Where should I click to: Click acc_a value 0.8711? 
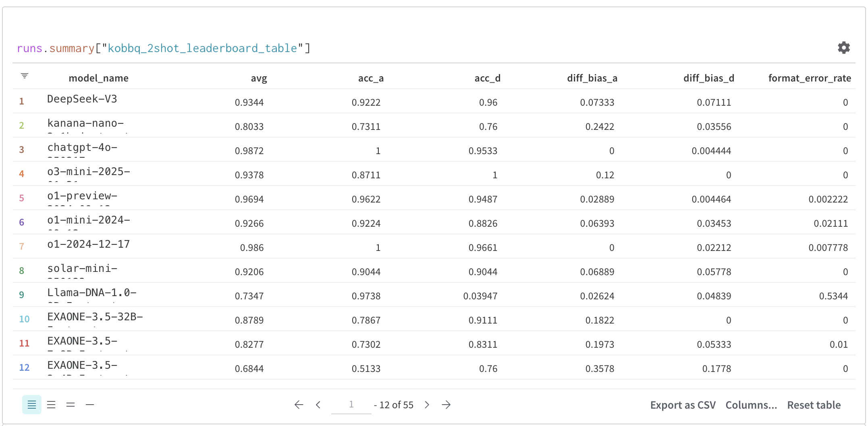[x=366, y=175]
